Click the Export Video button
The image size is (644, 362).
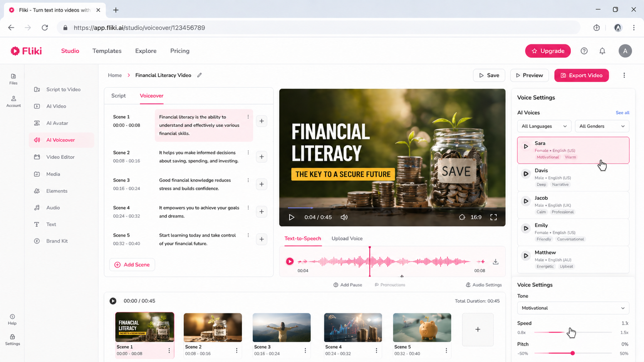(x=582, y=75)
